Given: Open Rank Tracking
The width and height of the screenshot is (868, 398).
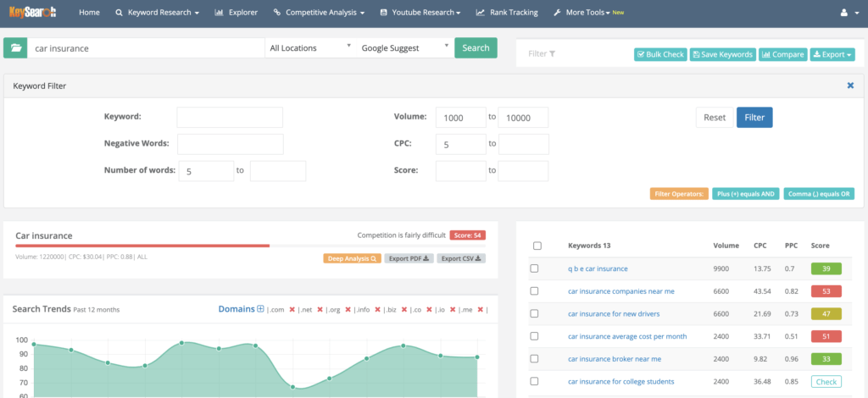Looking at the screenshot, I should coord(507,12).
